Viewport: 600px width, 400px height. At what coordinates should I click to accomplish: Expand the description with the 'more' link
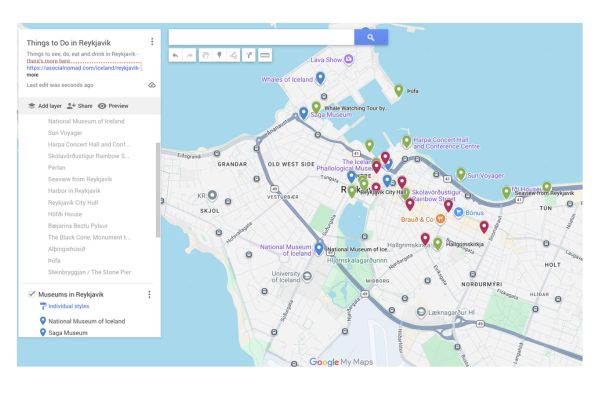coord(32,75)
